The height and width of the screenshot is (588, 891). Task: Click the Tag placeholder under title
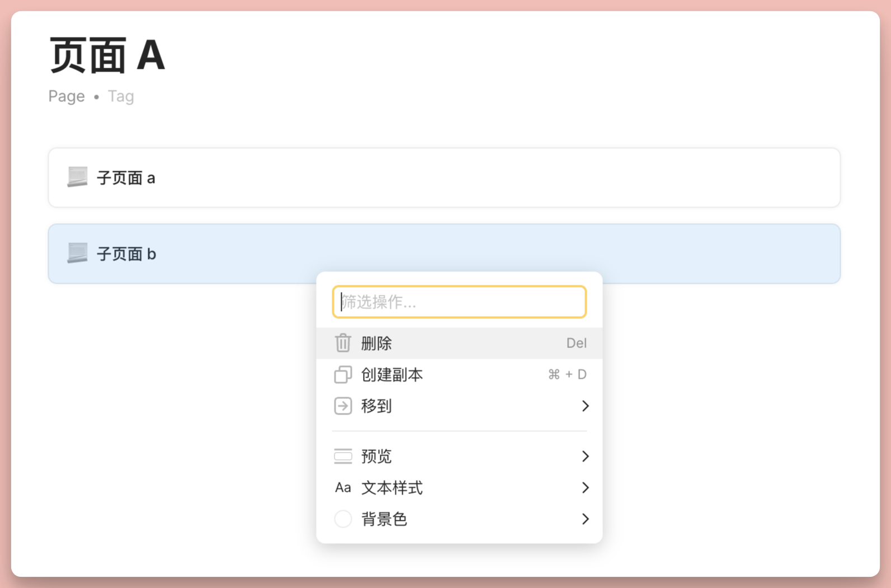[121, 96]
